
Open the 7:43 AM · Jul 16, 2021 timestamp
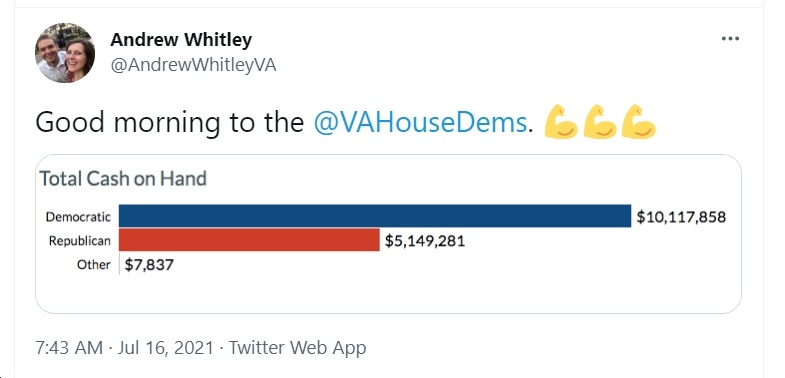(x=125, y=347)
